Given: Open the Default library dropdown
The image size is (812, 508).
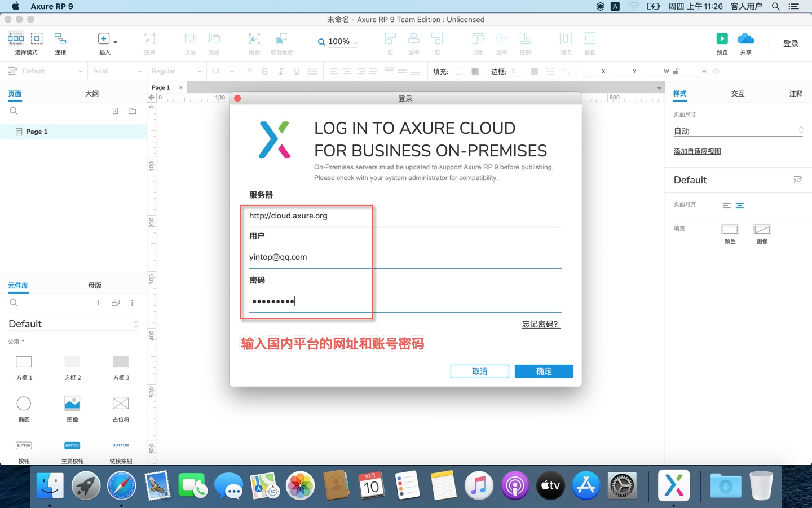Looking at the screenshot, I should point(73,324).
